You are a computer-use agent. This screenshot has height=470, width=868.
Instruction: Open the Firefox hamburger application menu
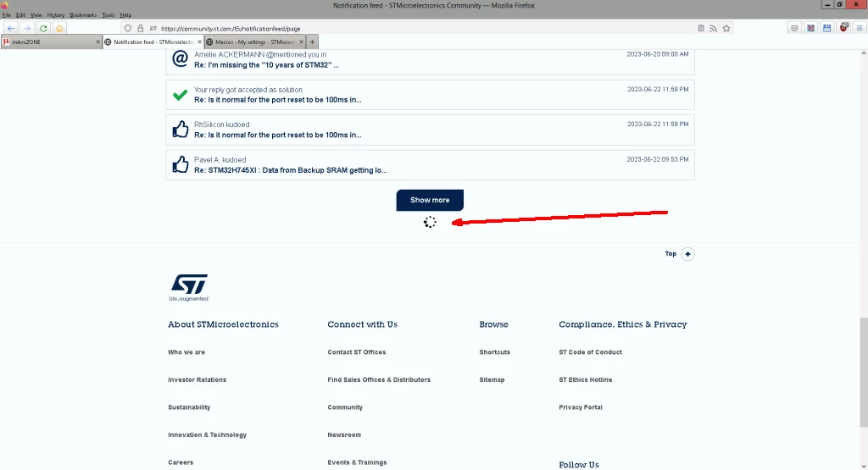860,28
